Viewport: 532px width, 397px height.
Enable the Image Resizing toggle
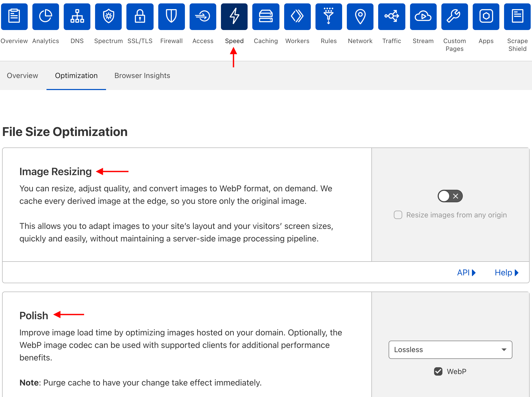[x=450, y=196]
